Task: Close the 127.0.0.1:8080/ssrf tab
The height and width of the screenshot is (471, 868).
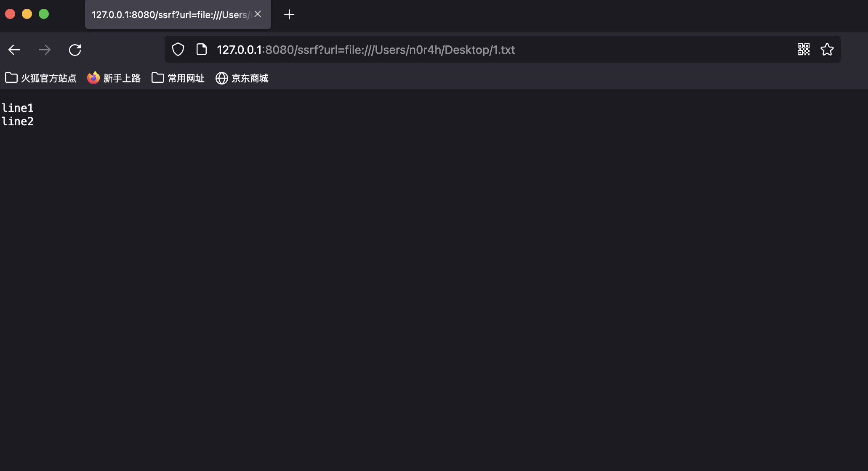Action: click(258, 14)
